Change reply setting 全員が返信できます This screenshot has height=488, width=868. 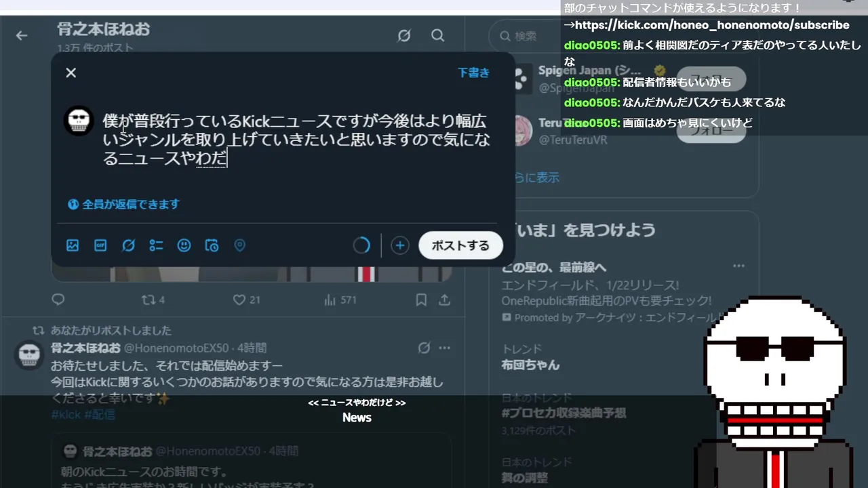click(124, 204)
